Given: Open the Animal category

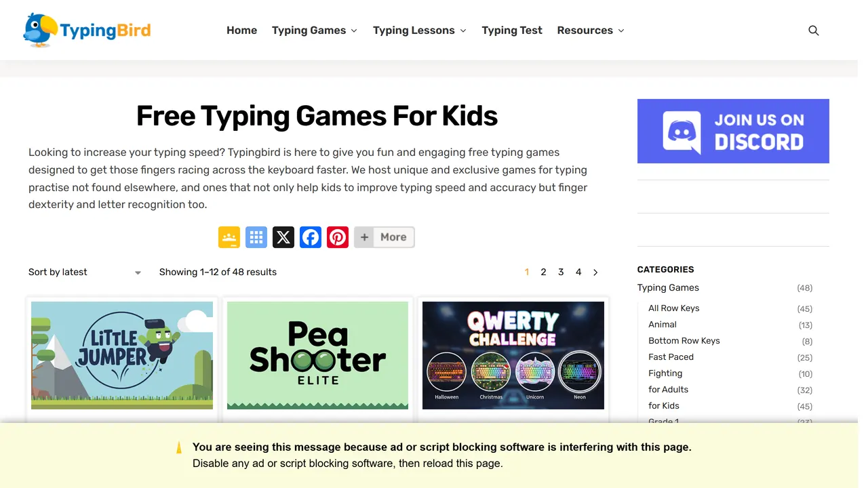Looking at the screenshot, I should pos(663,325).
